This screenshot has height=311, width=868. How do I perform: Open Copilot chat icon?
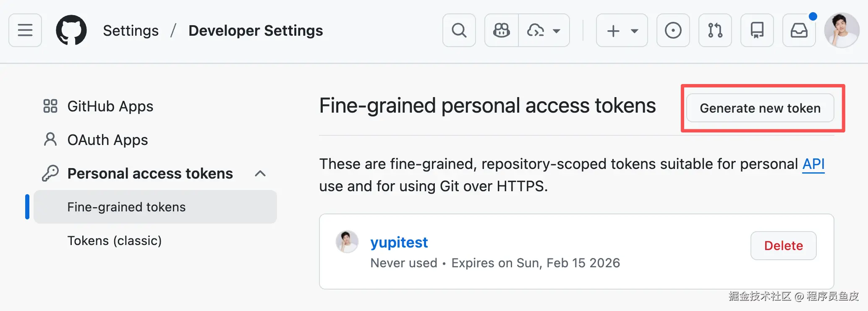click(502, 30)
